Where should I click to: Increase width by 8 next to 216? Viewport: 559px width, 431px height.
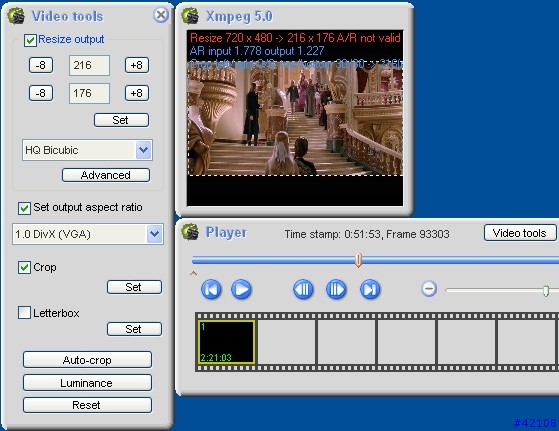pos(137,65)
